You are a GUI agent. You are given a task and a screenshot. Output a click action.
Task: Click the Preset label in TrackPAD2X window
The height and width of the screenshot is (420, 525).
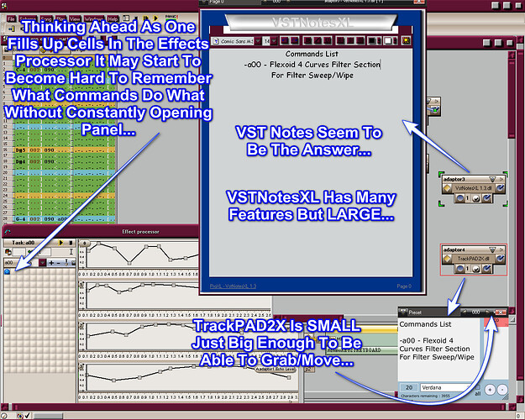click(x=415, y=312)
